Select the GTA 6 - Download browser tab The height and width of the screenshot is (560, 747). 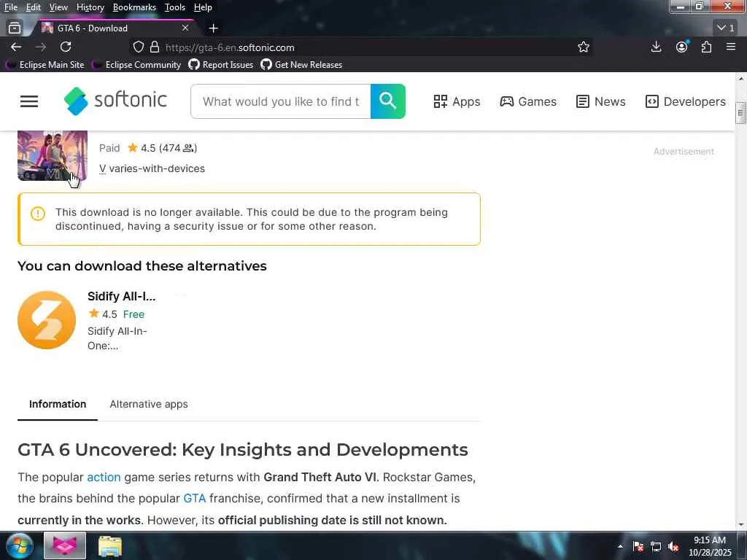click(113, 28)
